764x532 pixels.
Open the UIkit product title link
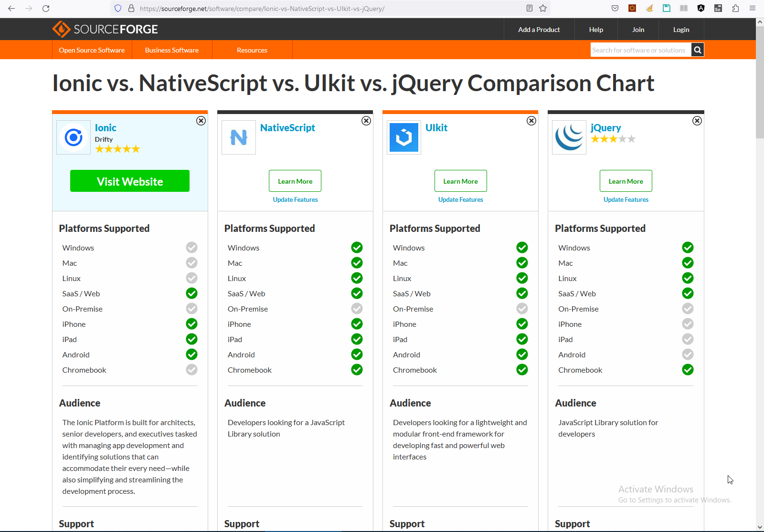point(436,127)
